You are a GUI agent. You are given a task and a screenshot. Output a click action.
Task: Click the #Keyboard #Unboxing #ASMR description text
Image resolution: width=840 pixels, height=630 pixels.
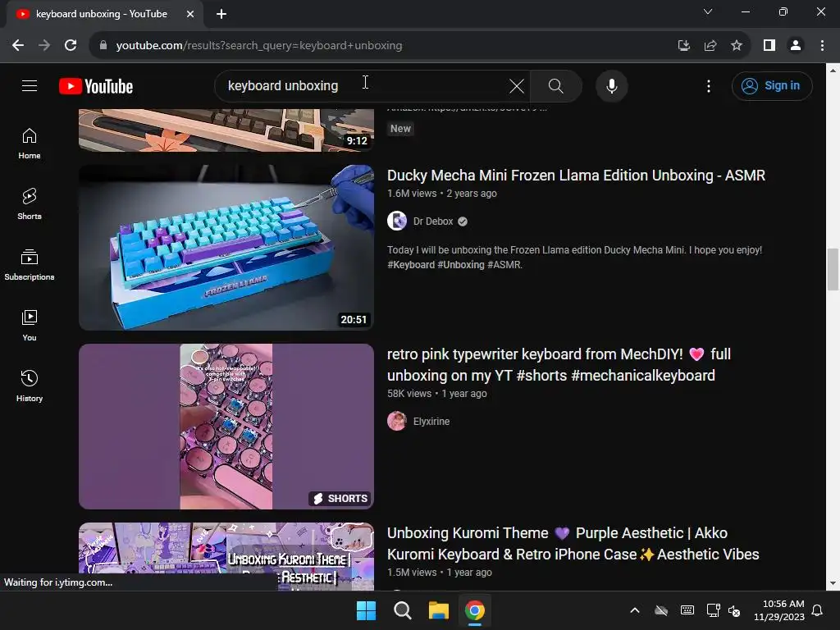454,265
